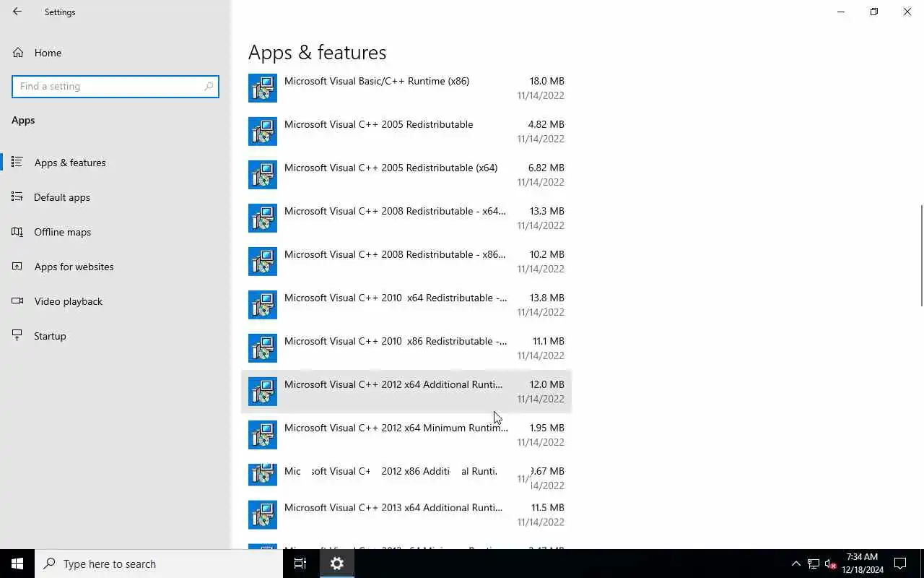Select Apps & features in sidebar
Screen dimensions: 924x578
click(x=115, y=163)
